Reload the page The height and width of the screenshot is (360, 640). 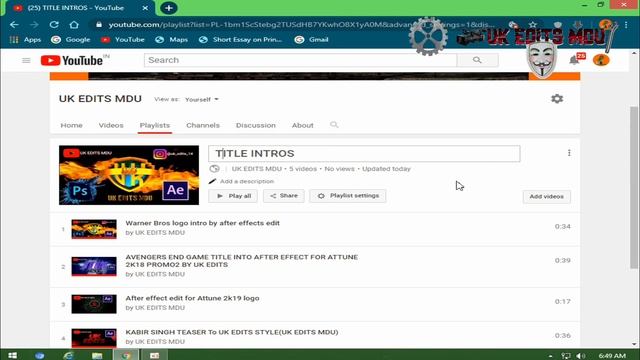pos(54,24)
